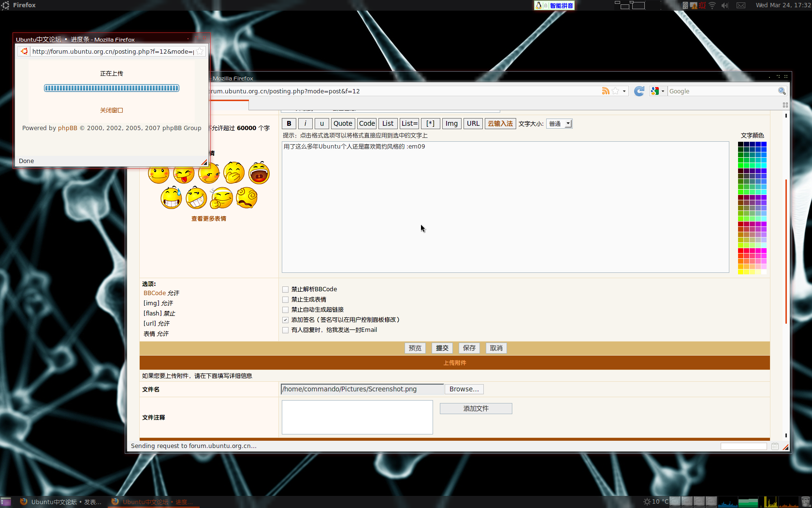812x508 pixels.
Task: Insert the toothy laughing emoticon in second row
Action: [x=196, y=198]
